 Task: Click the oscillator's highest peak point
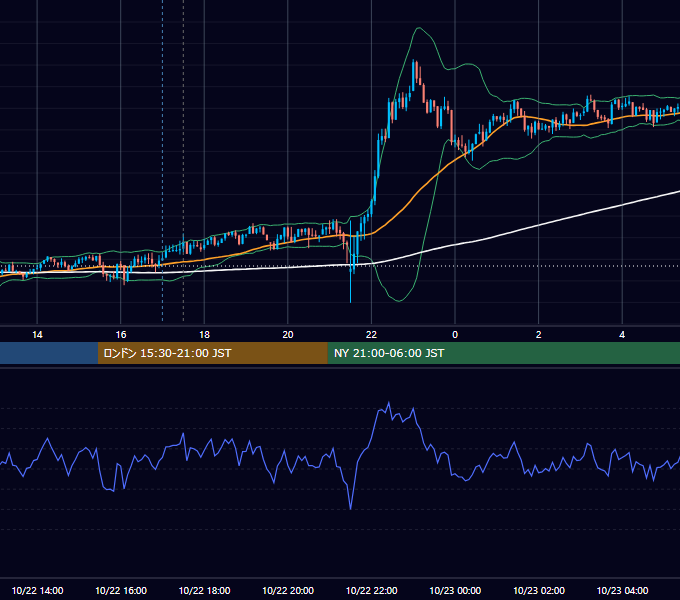[389, 403]
